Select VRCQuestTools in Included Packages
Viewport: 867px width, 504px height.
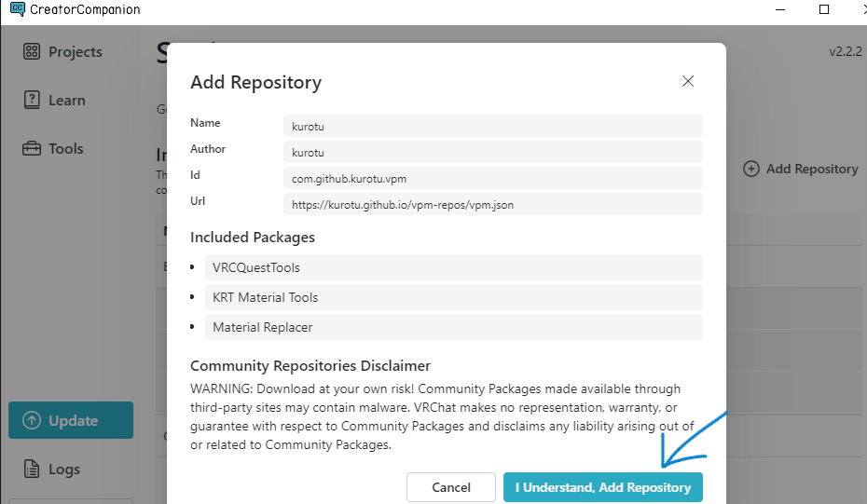(453, 267)
